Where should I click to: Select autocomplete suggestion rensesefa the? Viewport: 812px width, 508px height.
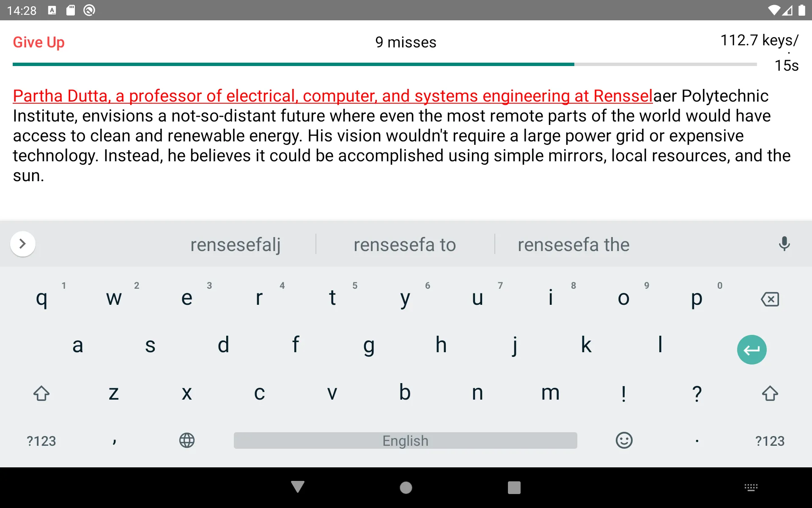572,245
